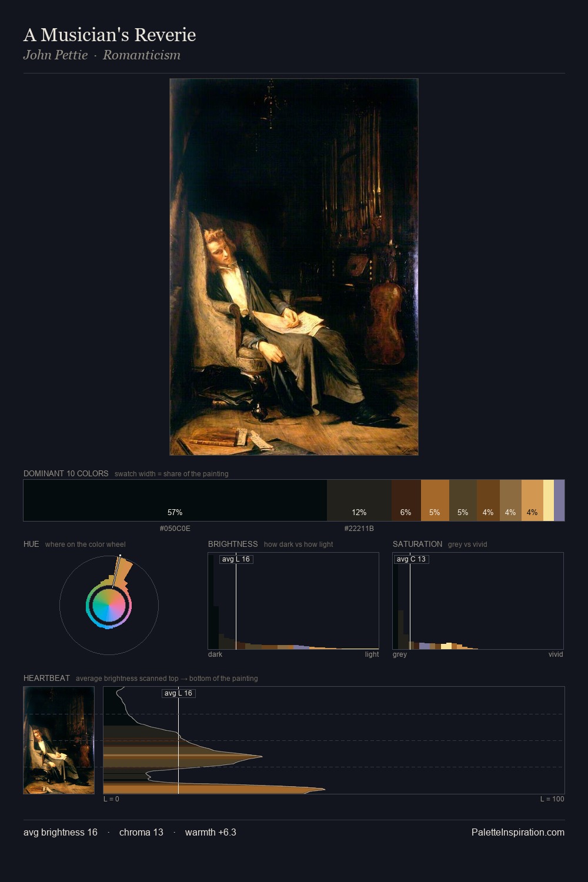Viewport: 588px width, 882px height.
Task: Open the PaletteInspiration.com link
Action: [518, 832]
